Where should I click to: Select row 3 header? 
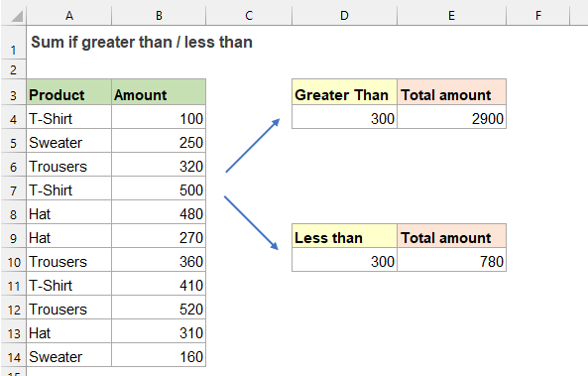pos(14,92)
